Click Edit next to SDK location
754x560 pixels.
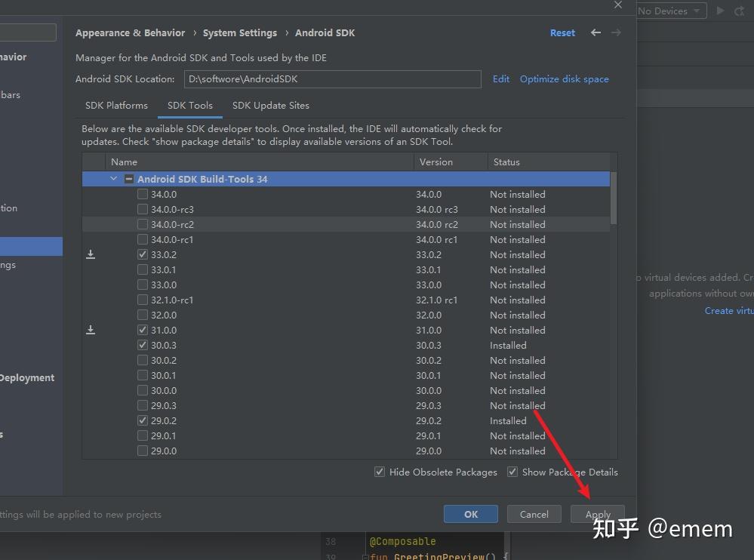coord(501,78)
